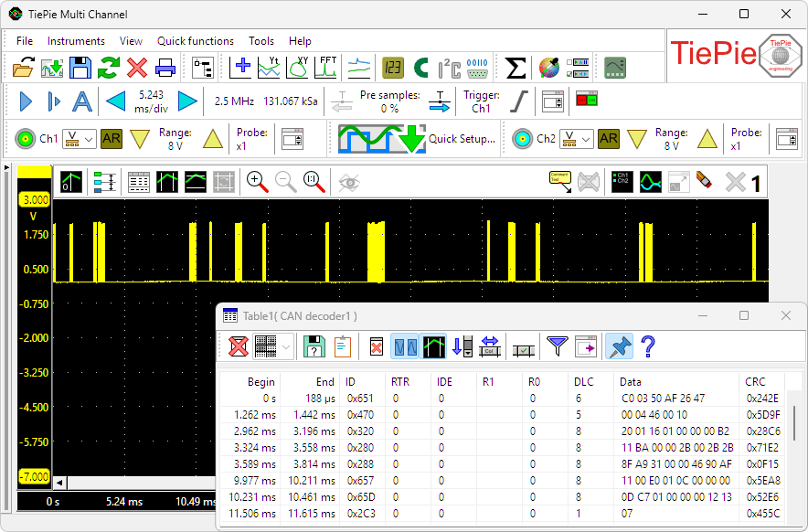Select the table row with ID 0x470

(503, 414)
